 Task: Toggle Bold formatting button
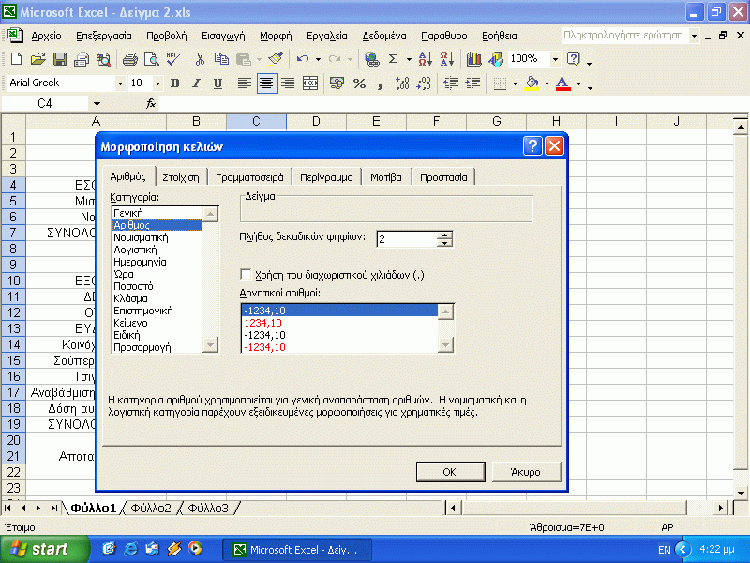tap(175, 84)
